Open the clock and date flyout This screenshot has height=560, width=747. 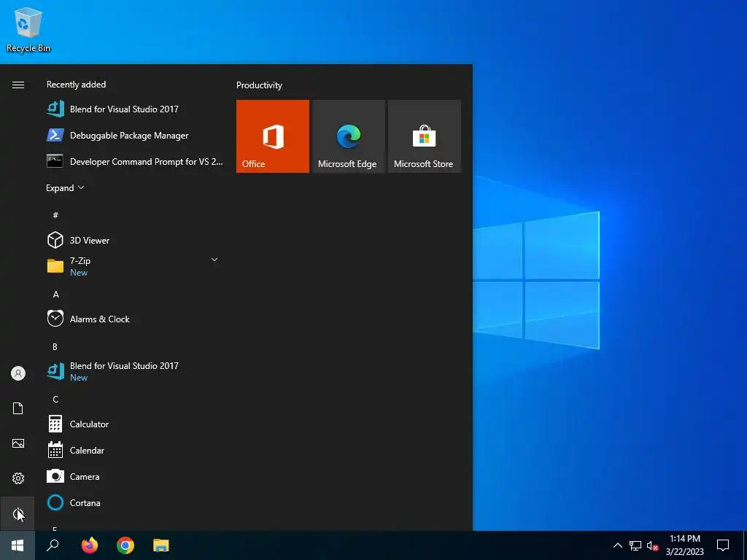point(684,545)
